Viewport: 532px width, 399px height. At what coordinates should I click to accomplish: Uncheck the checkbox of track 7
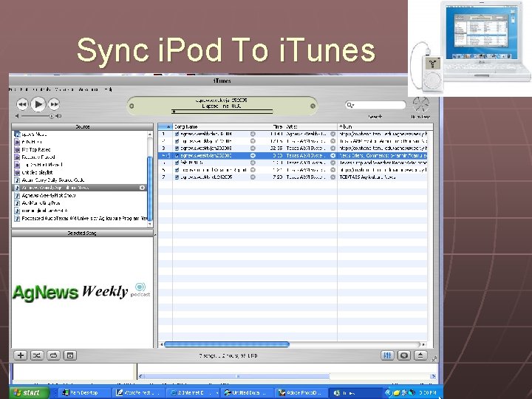pyautogui.click(x=177, y=177)
